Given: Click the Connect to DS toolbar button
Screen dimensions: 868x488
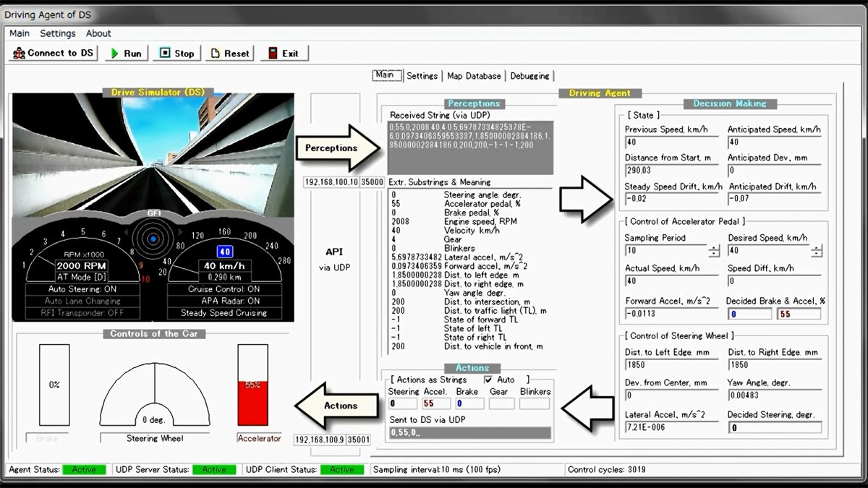Looking at the screenshot, I should point(54,53).
